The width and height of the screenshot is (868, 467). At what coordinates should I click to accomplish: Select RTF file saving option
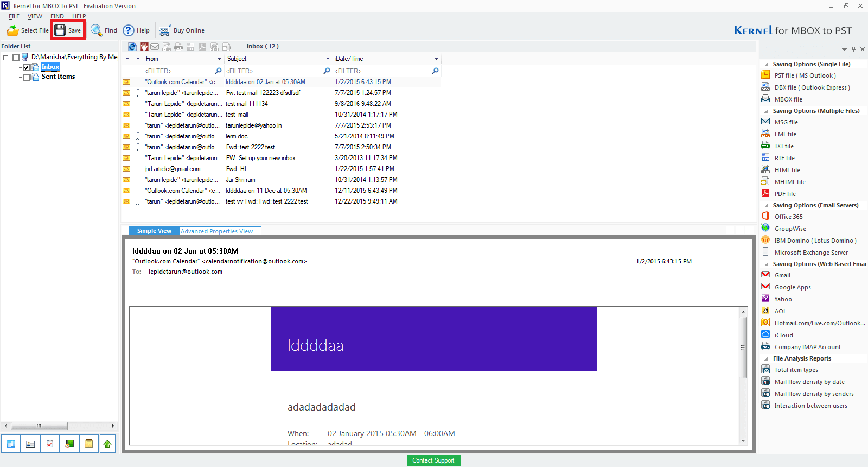(x=778, y=158)
